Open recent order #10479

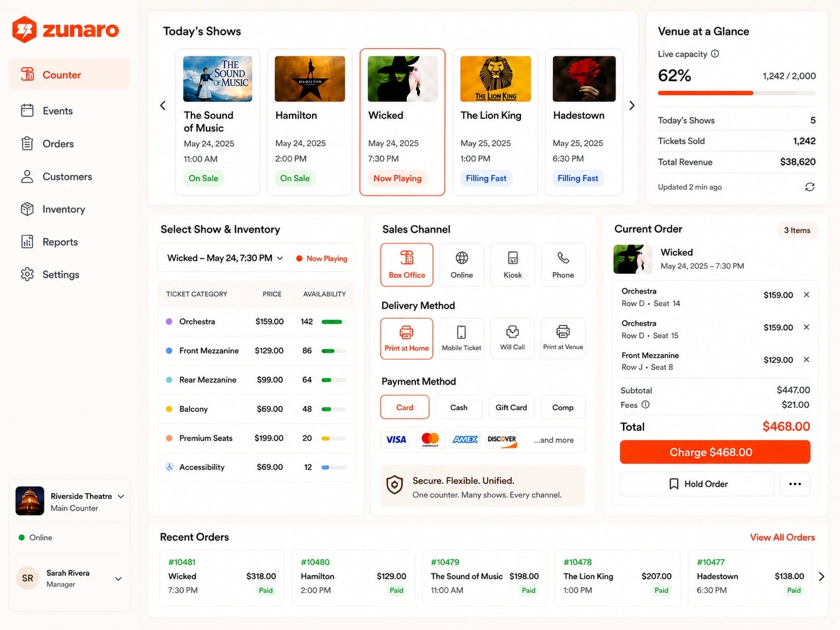pyautogui.click(x=484, y=578)
